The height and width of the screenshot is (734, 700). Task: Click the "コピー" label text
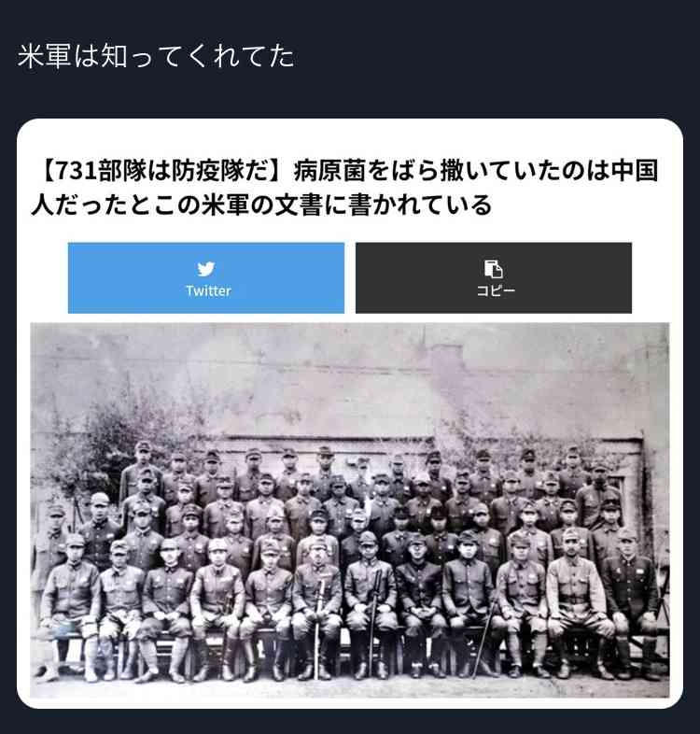click(x=496, y=290)
